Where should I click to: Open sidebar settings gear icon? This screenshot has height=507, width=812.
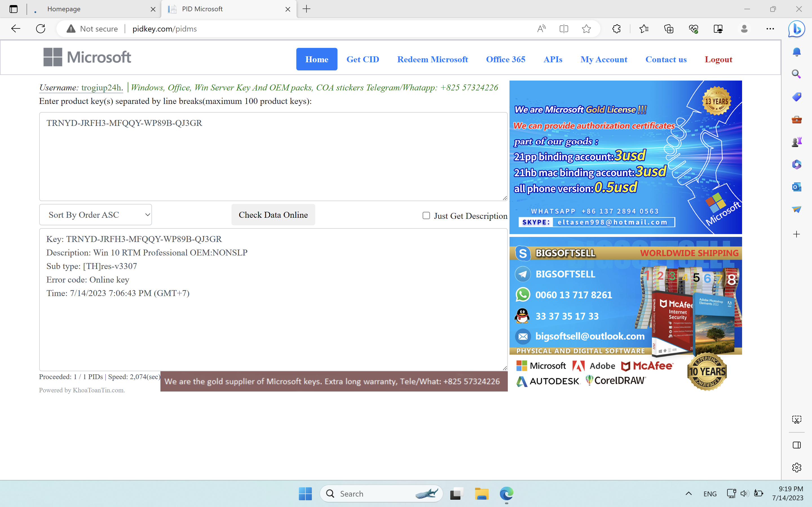coord(796,468)
